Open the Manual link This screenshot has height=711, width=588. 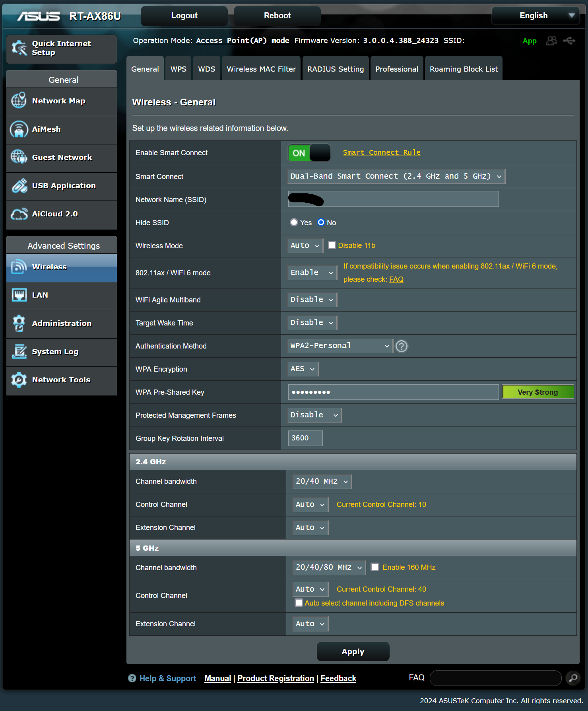click(x=217, y=678)
